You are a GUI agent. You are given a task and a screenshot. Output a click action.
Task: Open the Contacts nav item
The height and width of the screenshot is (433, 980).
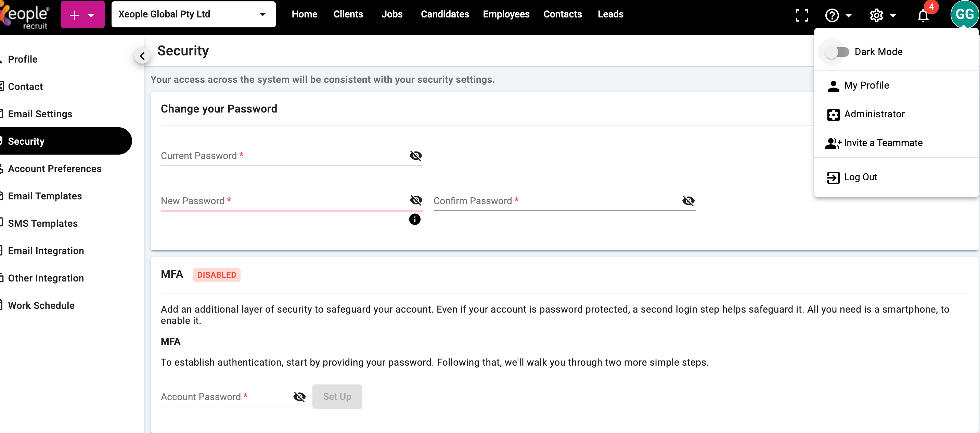click(562, 14)
